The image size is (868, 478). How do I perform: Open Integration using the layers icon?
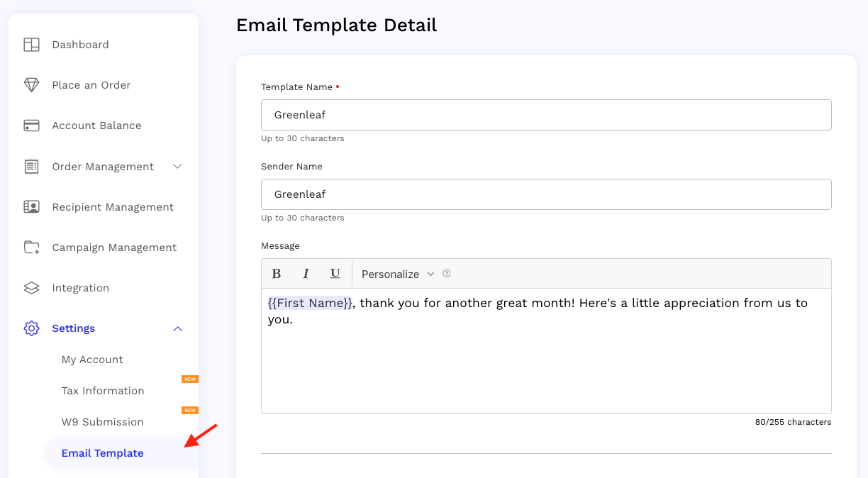pyautogui.click(x=31, y=287)
